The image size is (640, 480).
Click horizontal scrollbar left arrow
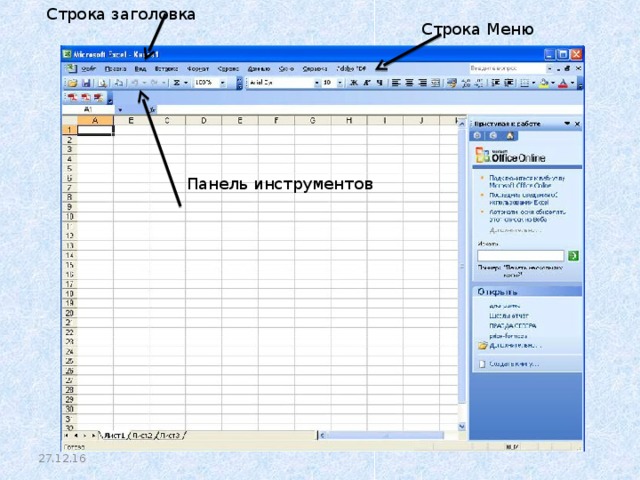pos(322,436)
